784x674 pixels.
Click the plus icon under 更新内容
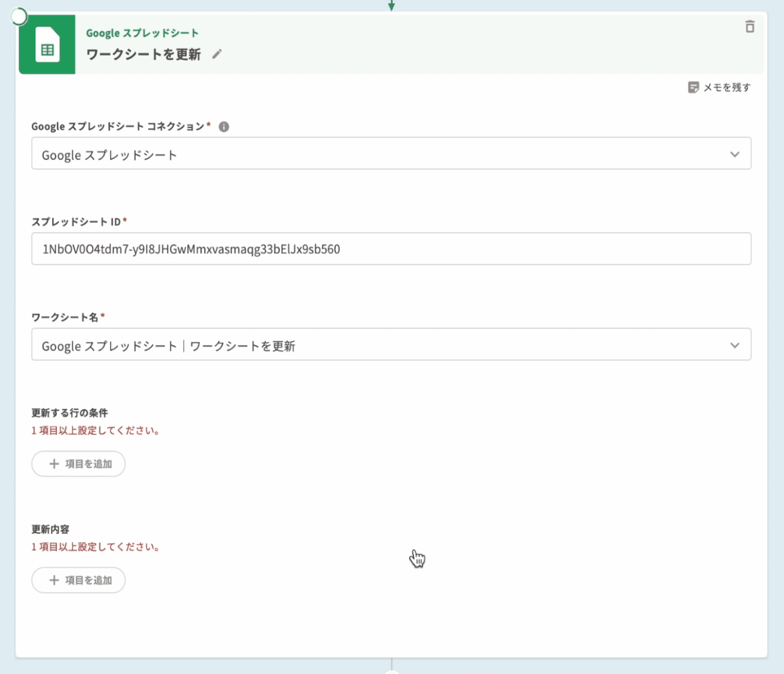pyautogui.click(x=54, y=580)
